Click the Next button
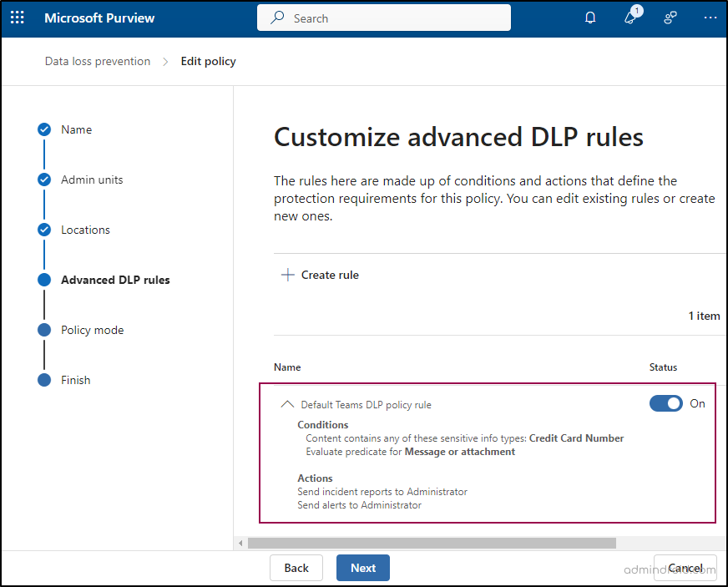Image resolution: width=728 pixels, height=587 pixels. click(x=362, y=568)
